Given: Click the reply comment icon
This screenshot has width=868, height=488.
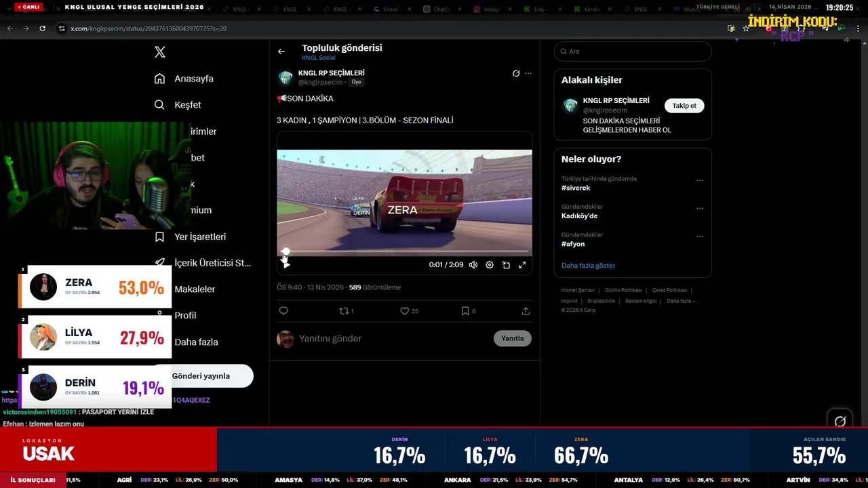Looking at the screenshot, I should point(283,311).
